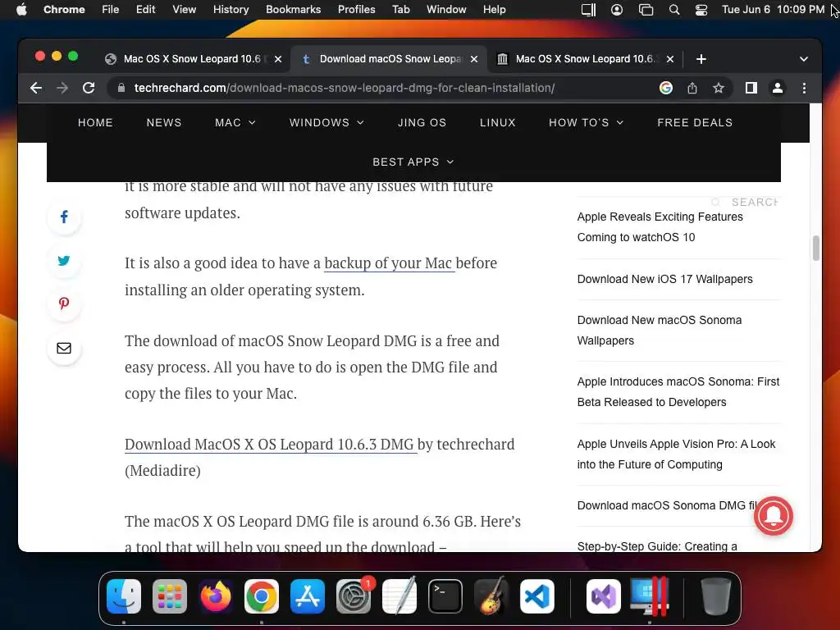Open the tab search chevron
Screen dimensions: 840x630
pos(803,59)
